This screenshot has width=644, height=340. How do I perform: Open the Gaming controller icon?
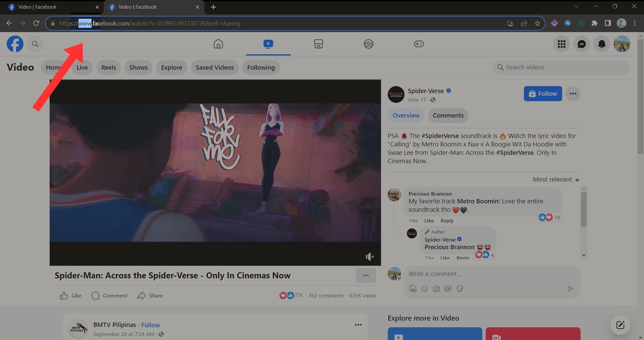(419, 44)
